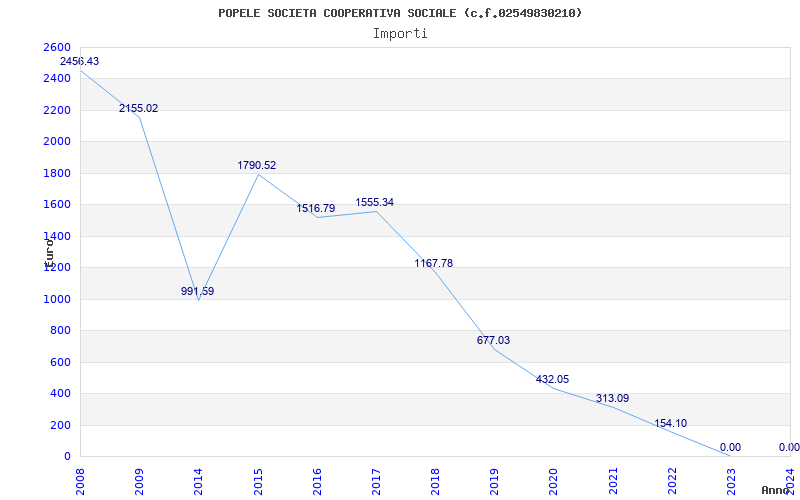
Task: Select the 2155.02 data point label
Action: tap(138, 109)
